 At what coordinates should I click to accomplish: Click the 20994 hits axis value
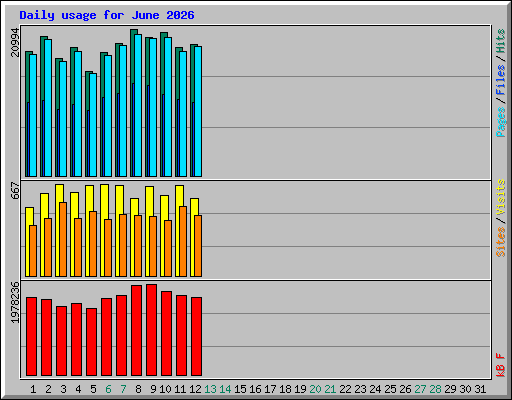click(x=15, y=42)
